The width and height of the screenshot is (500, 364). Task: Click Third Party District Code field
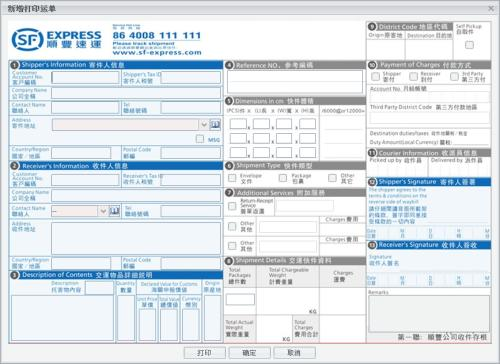[429, 117]
